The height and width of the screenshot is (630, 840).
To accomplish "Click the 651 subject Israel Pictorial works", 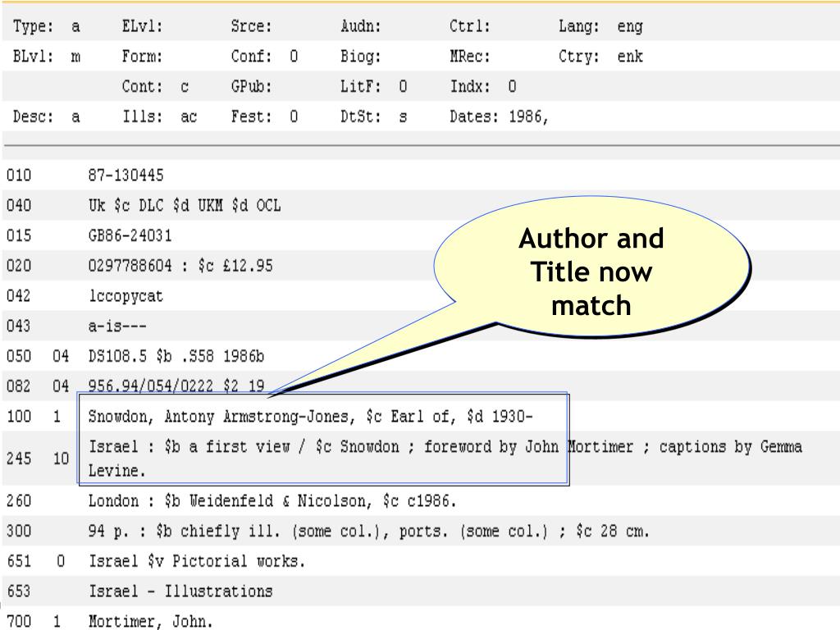I will point(197,561).
